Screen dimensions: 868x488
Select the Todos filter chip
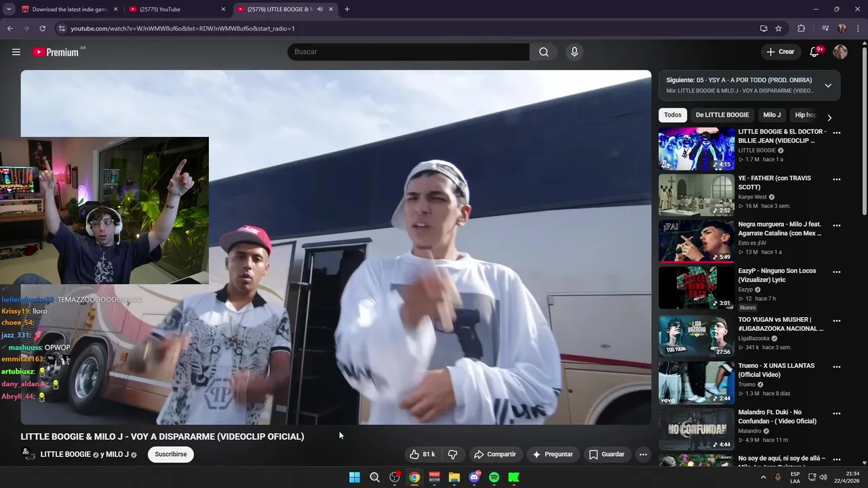pos(673,115)
